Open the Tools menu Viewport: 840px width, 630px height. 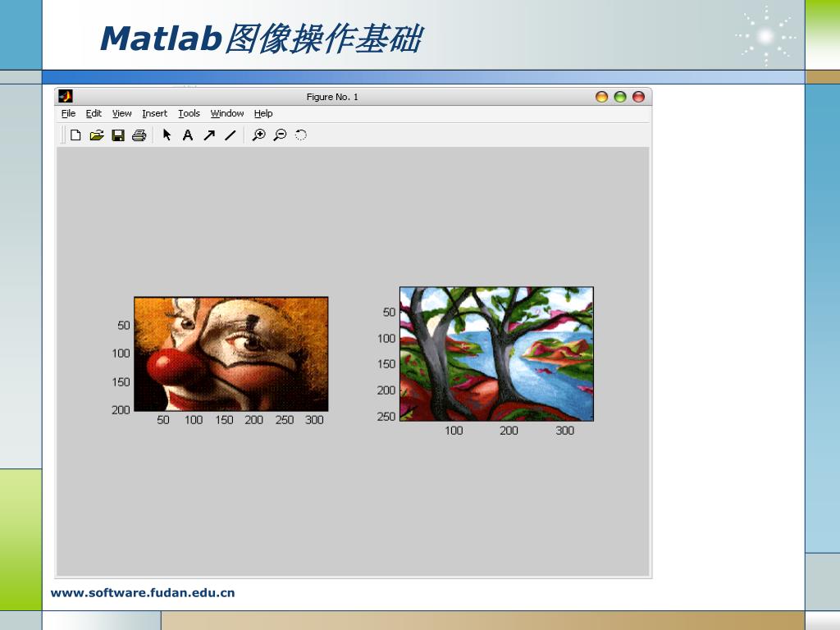coord(189,113)
